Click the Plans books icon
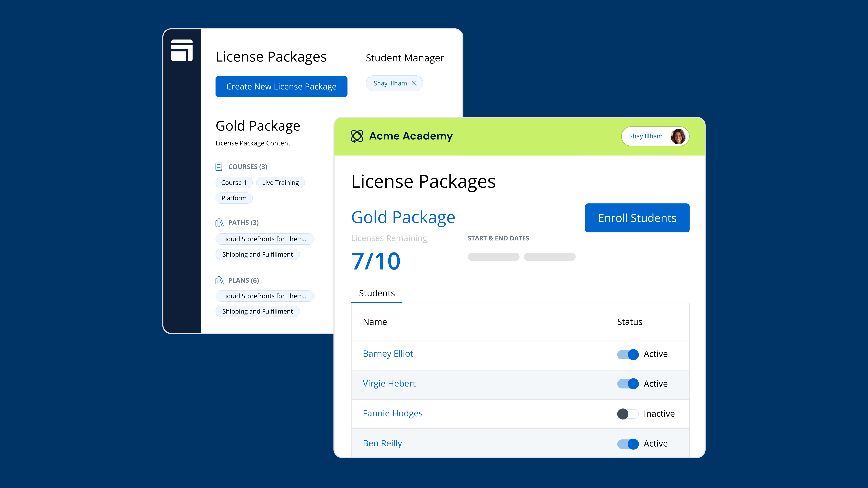 pyautogui.click(x=219, y=280)
